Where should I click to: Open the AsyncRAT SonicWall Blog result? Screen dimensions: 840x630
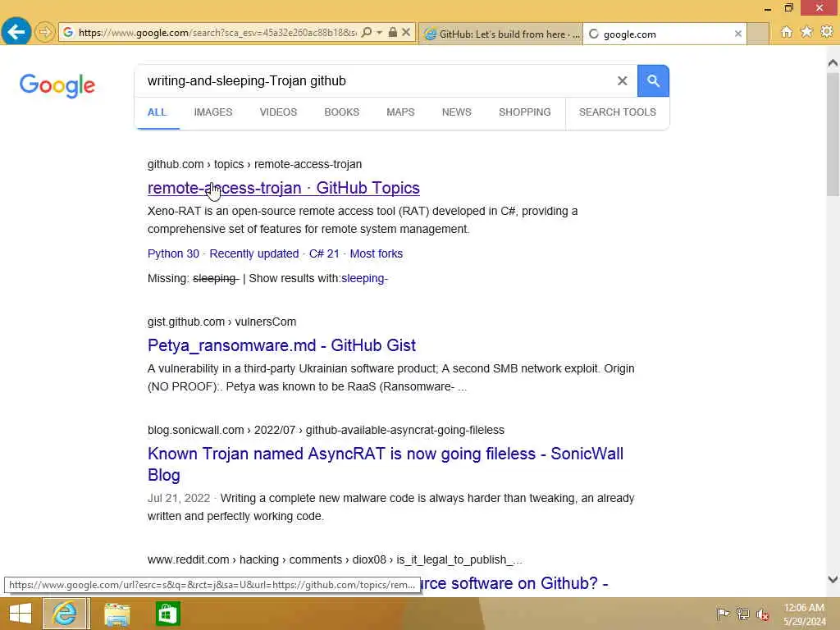pyautogui.click(x=386, y=464)
